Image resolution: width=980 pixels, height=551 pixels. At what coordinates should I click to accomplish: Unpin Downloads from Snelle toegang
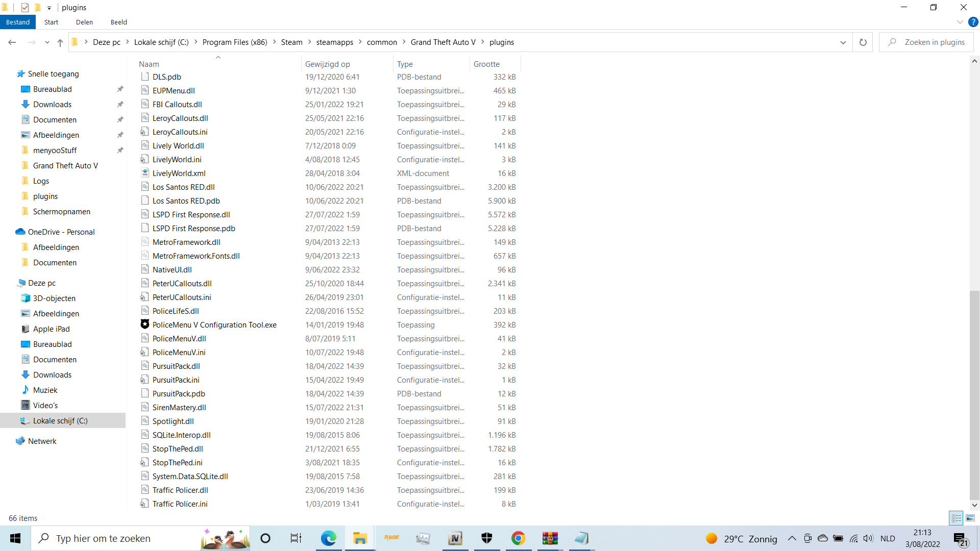(x=120, y=104)
